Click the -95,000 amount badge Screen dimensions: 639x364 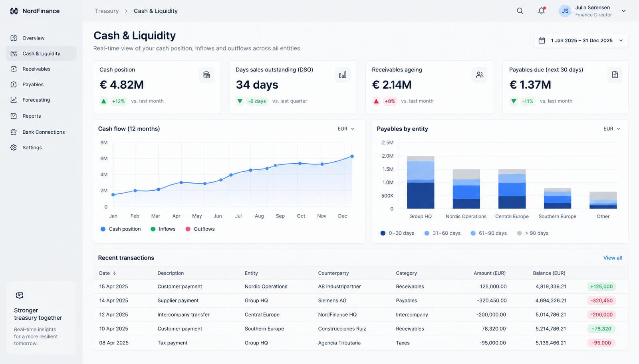[x=601, y=343]
